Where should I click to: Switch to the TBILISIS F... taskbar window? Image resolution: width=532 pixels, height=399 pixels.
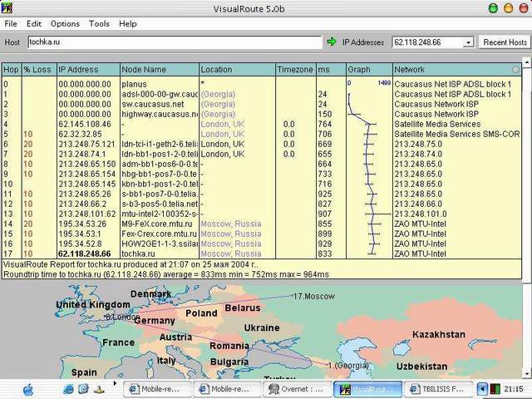pyautogui.click(x=440, y=389)
